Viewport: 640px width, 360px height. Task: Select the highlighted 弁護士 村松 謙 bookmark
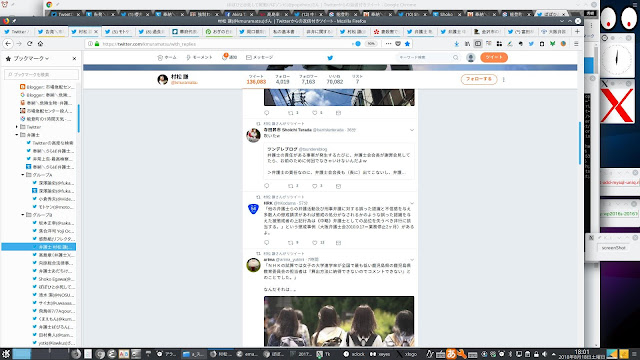coord(39,247)
